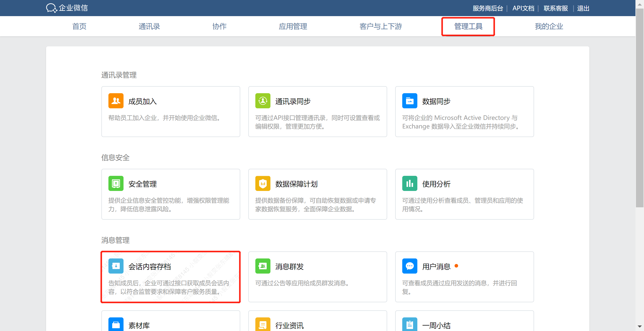Open the 通讯录同步 green sync icon
Viewport: 644px width, 331px height.
click(x=263, y=101)
